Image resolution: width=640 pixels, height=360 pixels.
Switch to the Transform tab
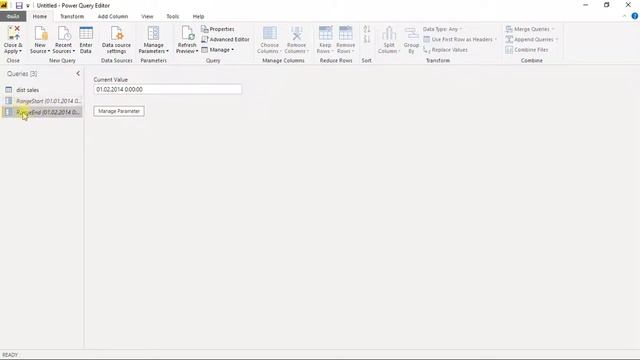[72, 16]
